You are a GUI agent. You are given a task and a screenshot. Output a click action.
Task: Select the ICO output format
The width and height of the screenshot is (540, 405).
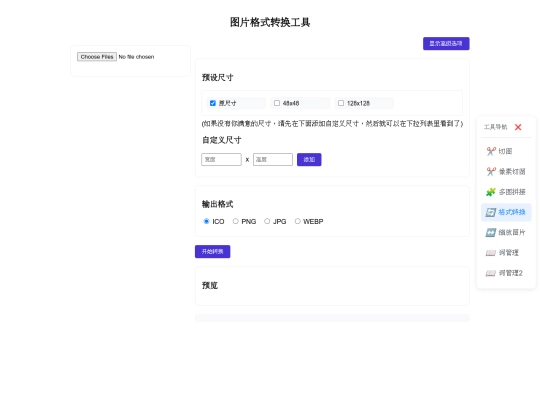point(206,221)
